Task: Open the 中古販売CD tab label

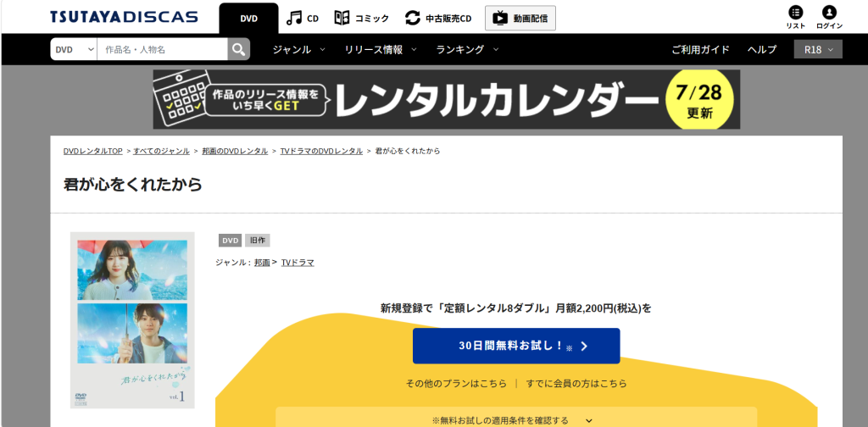Action: pos(448,19)
